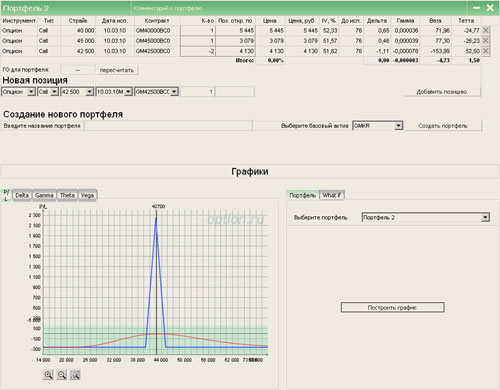
Task: Switch to the Delta chart tab
Action: (22, 195)
